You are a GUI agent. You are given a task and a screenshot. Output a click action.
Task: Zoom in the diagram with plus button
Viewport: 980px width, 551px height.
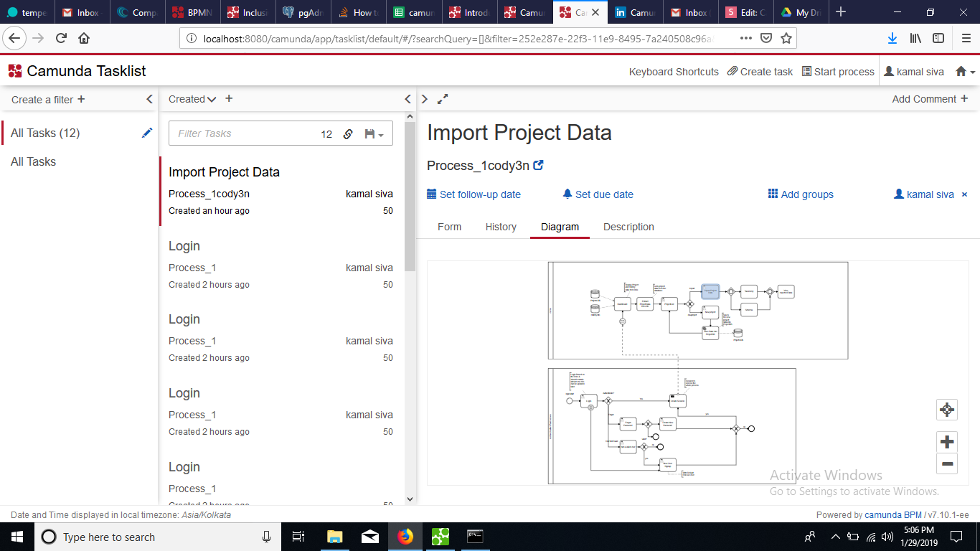[x=947, y=442]
